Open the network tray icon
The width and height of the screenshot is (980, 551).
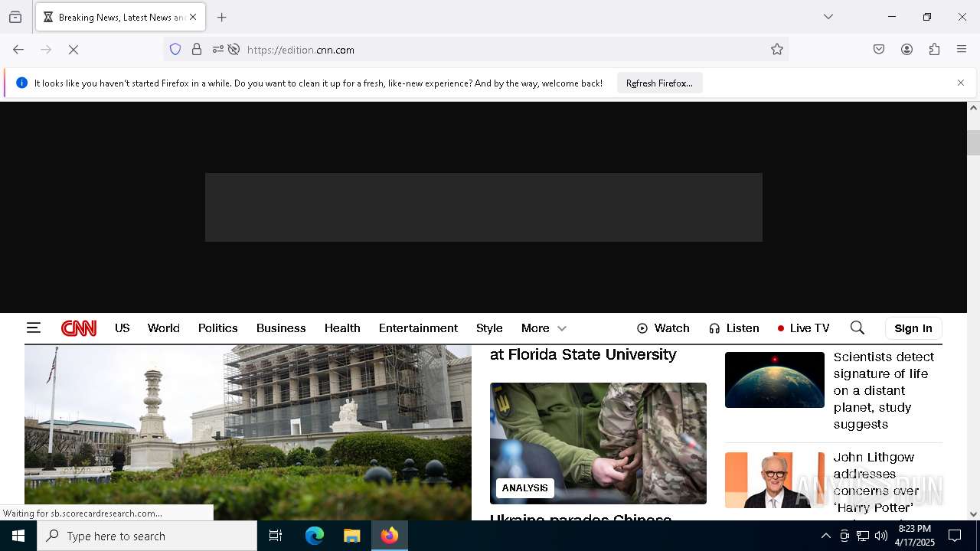point(863,536)
